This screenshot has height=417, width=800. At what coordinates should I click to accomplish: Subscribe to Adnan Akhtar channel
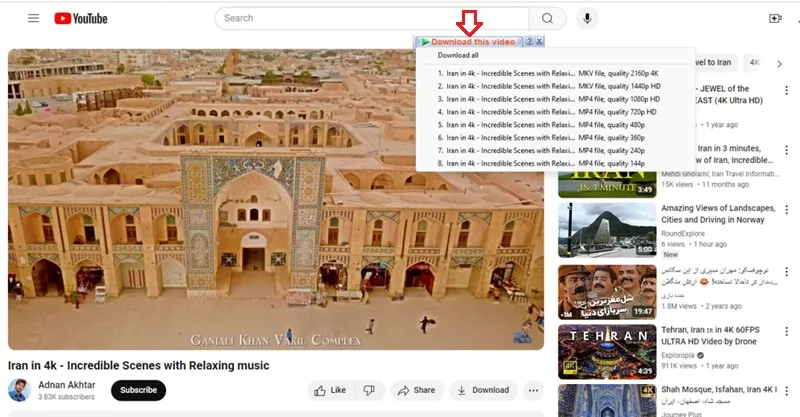[138, 390]
